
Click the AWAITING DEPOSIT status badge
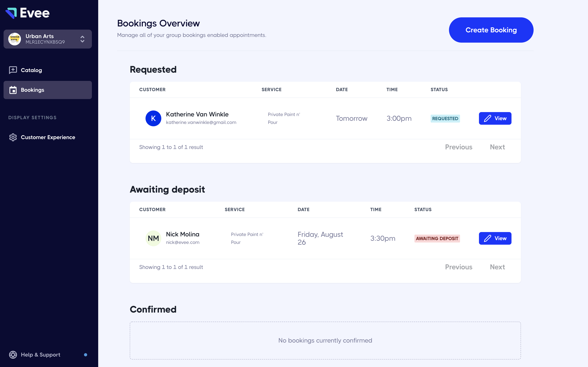click(x=437, y=238)
